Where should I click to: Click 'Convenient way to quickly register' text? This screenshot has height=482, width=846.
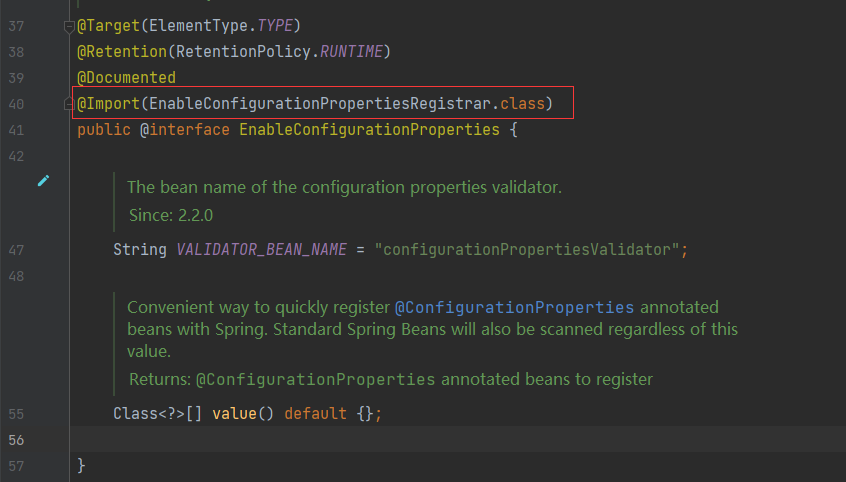[258, 307]
